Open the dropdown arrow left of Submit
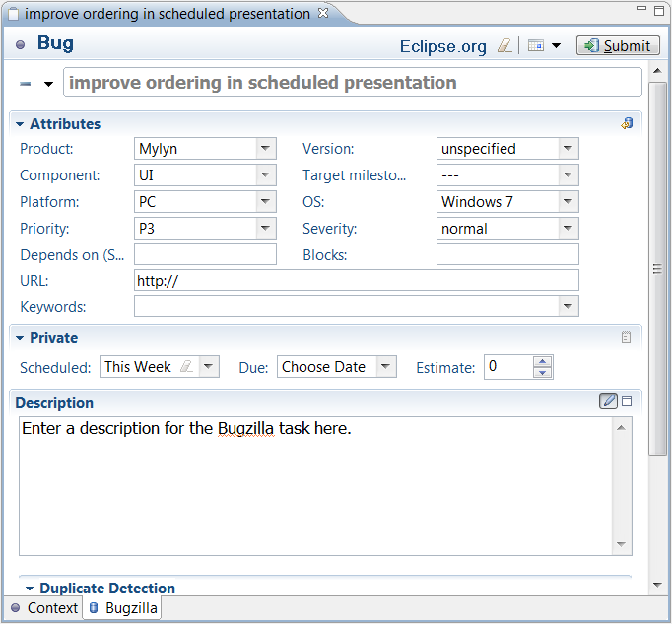The height and width of the screenshot is (624, 672). tap(557, 46)
